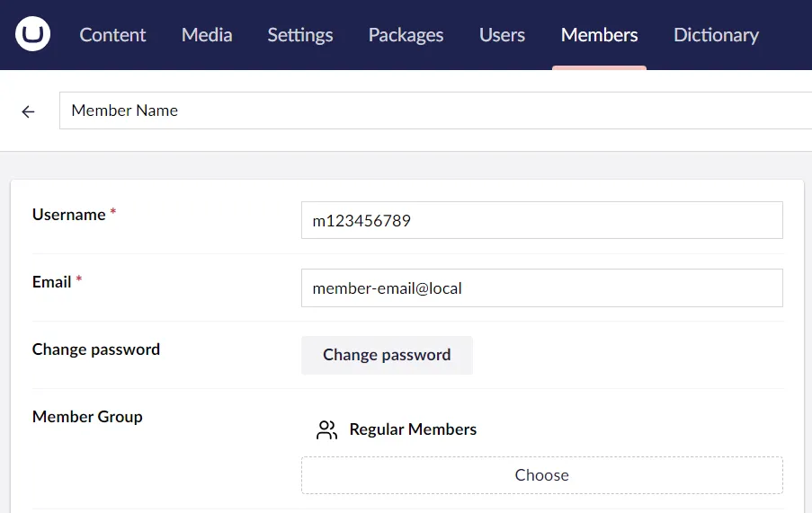Open the Settings section
The image size is (812, 513).
click(x=300, y=35)
